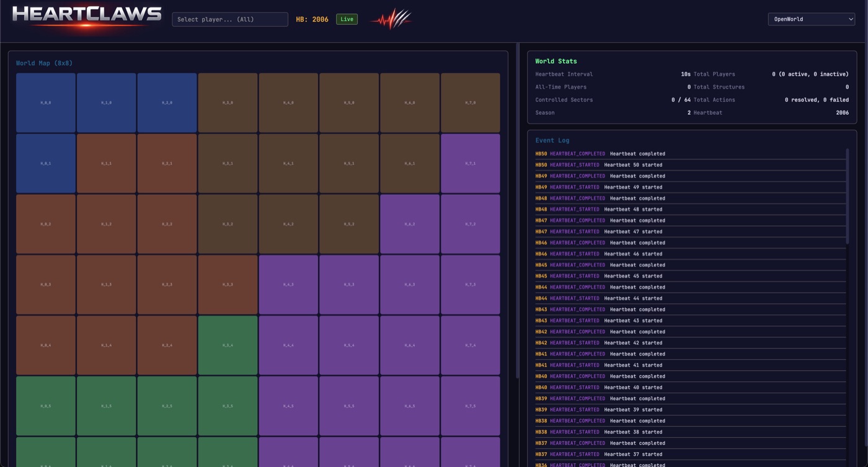The height and width of the screenshot is (467, 868).
Task: Click Total Actions '0 resolved, 0 failed' value
Action: [x=817, y=100]
